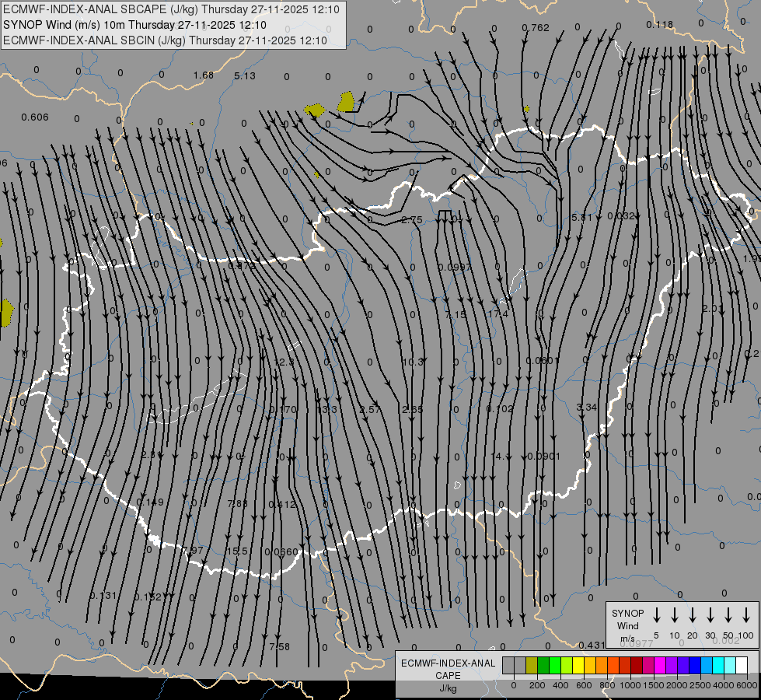Image resolution: width=761 pixels, height=700 pixels.
Task: Pick the pure blue CAPE legend swatch
Action: [695, 666]
